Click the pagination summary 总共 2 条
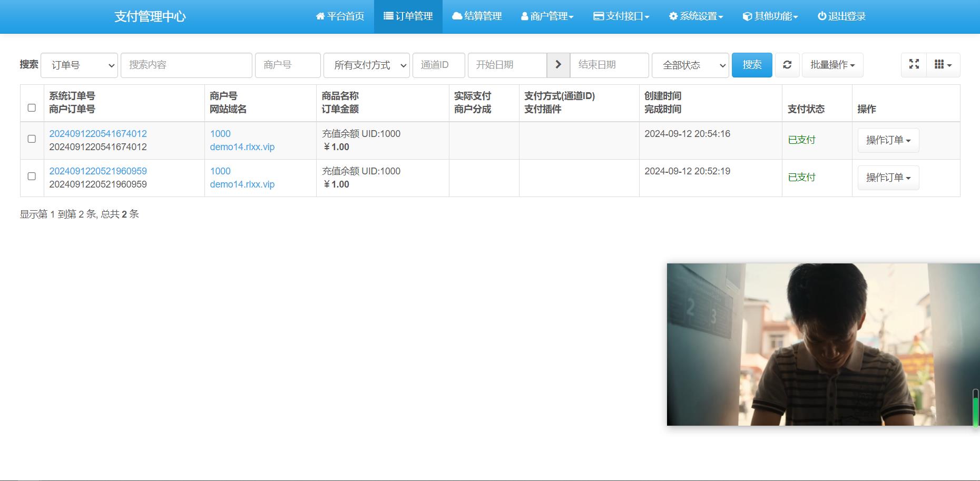980x481 pixels. tap(120, 214)
